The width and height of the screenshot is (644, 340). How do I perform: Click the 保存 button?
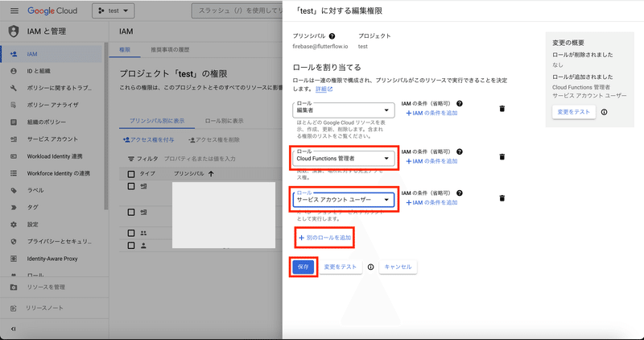(x=303, y=267)
